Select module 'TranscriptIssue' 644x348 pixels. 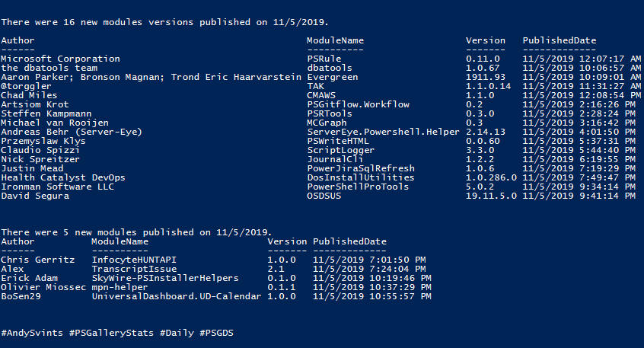pos(134,269)
